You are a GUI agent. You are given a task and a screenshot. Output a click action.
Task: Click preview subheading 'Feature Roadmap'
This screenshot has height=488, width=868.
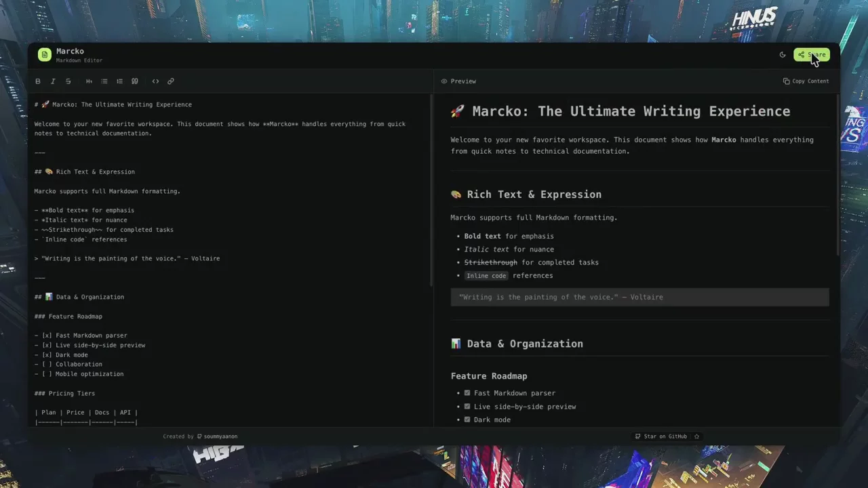click(x=489, y=376)
